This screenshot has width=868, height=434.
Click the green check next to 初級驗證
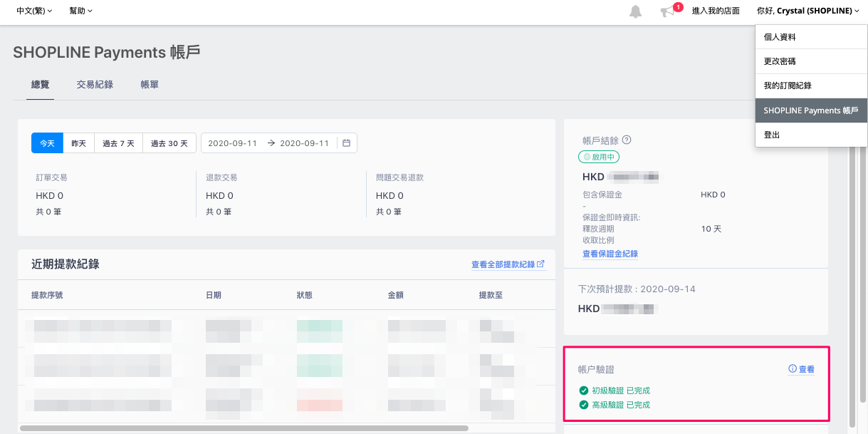pos(584,391)
